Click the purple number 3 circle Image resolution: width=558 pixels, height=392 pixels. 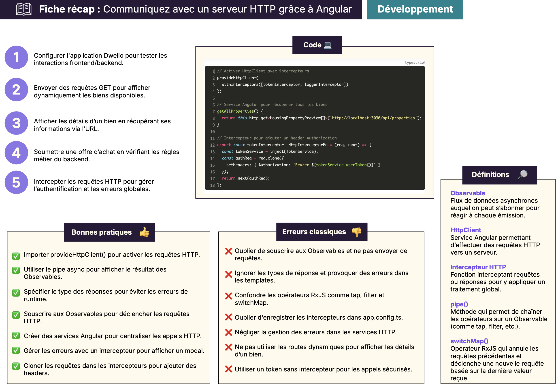click(16, 123)
